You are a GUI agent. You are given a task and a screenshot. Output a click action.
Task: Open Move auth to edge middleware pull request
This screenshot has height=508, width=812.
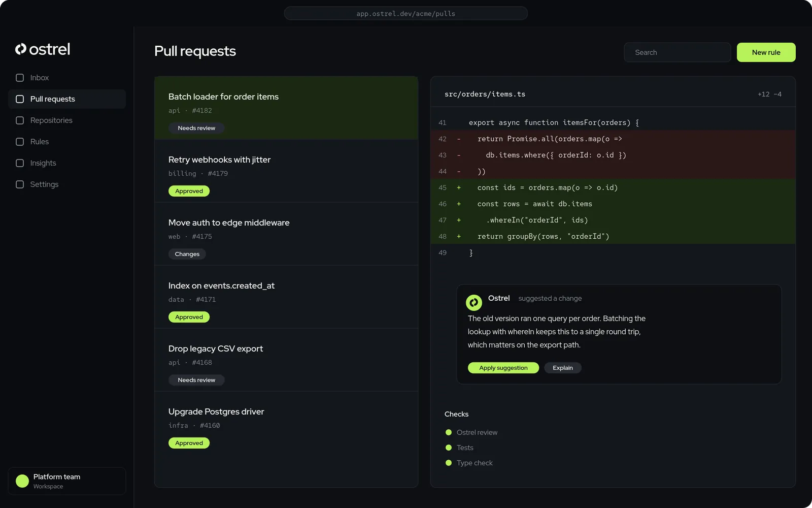tap(286, 234)
